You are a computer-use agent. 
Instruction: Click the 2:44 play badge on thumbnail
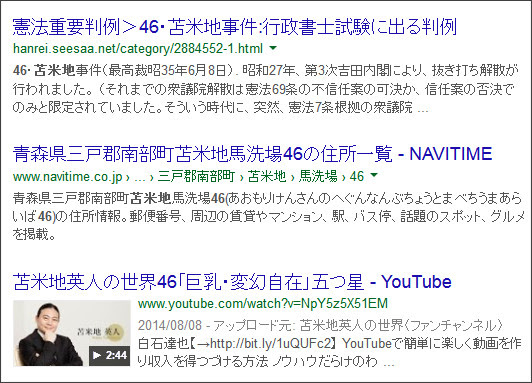point(110,356)
